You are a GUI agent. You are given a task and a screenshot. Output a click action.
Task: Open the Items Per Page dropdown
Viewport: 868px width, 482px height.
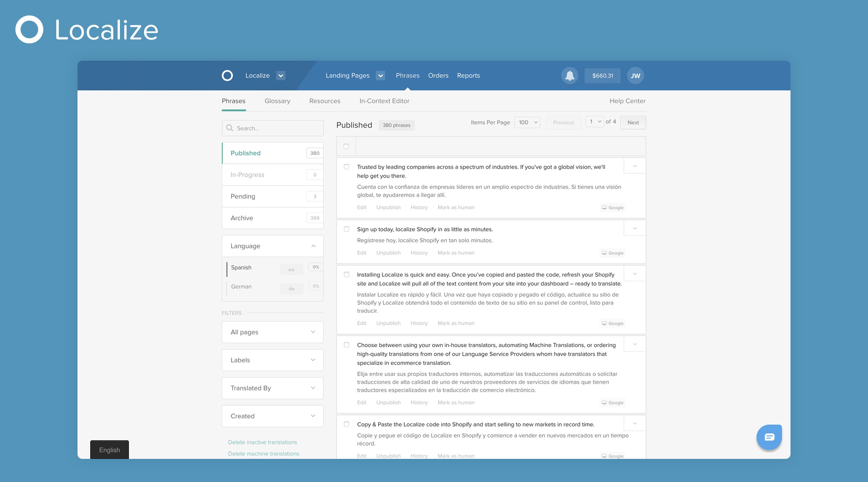pos(527,122)
